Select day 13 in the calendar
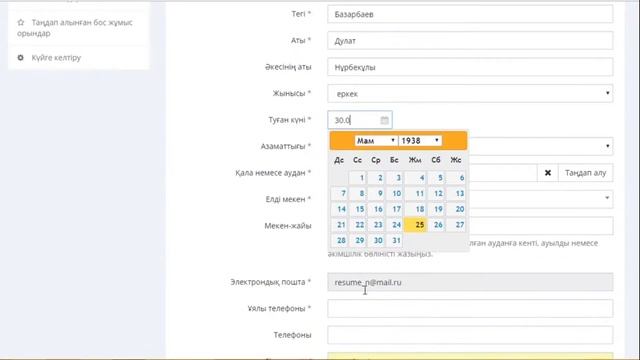 (x=456, y=193)
